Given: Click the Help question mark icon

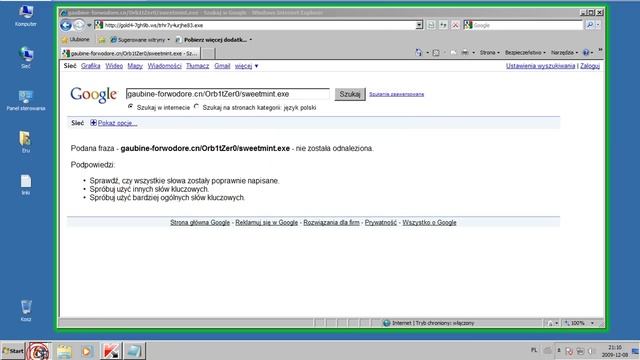Looking at the screenshot, I should point(586,53).
